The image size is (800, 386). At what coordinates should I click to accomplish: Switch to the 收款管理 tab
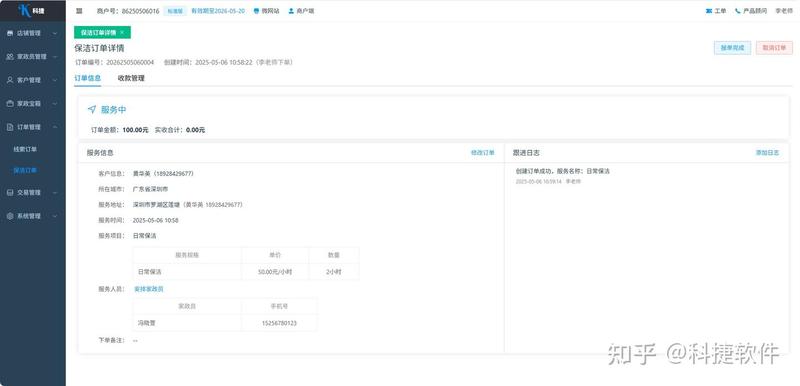point(131,79)
